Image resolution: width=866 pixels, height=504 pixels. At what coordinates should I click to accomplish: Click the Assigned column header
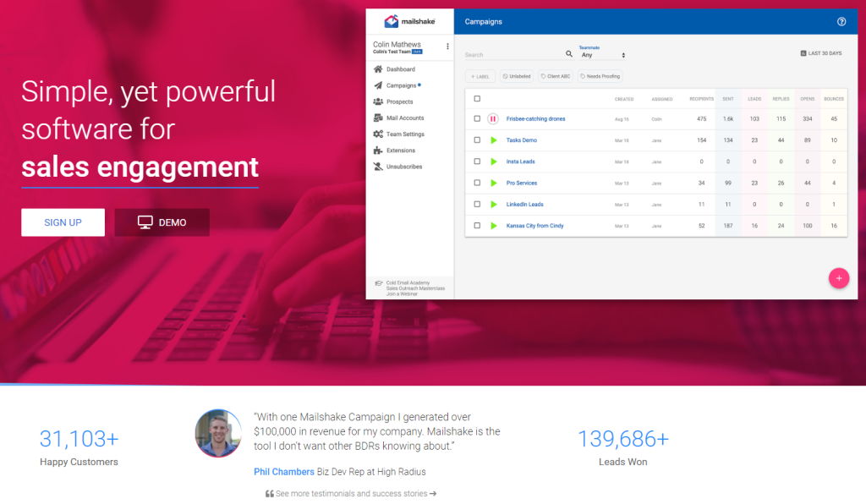click(x=661, y=100)
